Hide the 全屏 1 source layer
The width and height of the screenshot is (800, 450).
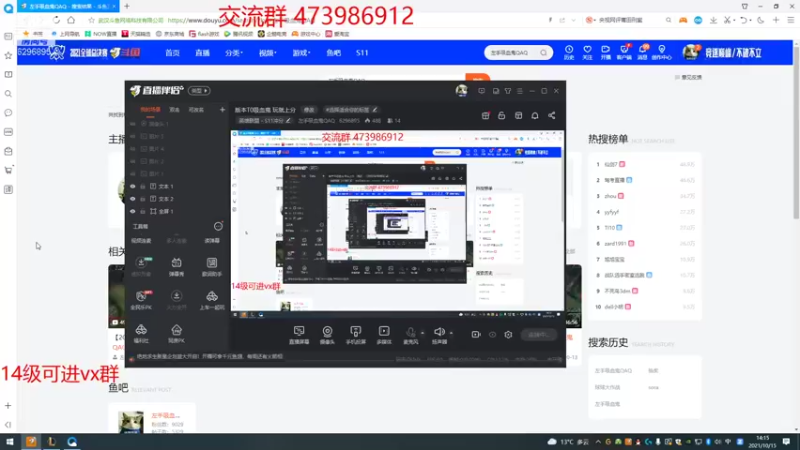(133, 211)
